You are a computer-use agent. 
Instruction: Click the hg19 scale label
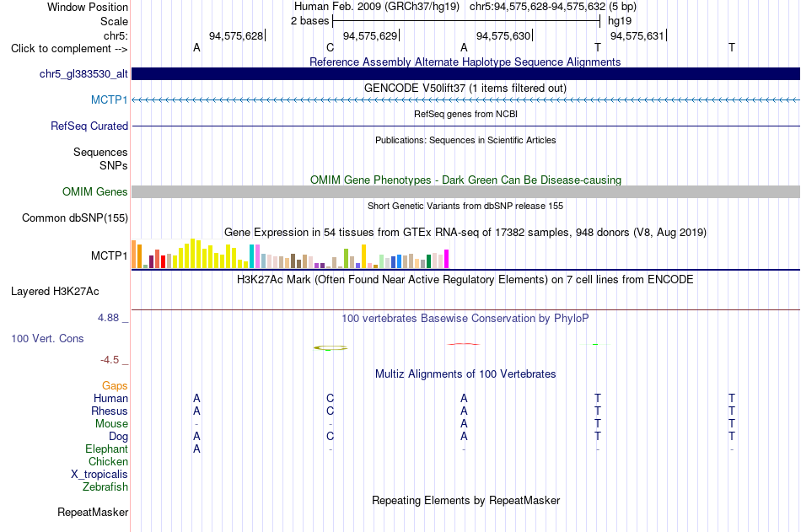(x=620, y=21)
